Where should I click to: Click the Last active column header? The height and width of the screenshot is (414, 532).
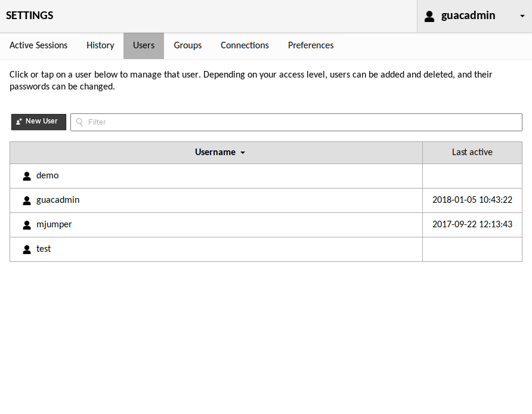coord(472,152)
